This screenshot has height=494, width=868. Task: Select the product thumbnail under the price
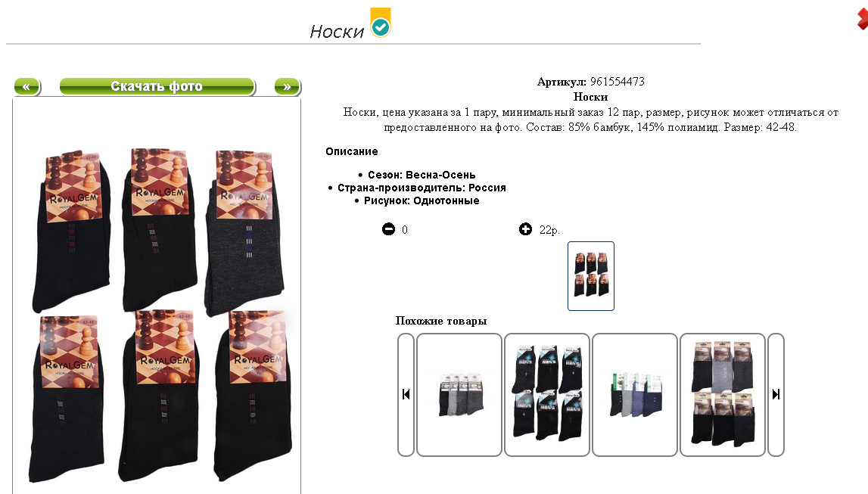point(591,276)
